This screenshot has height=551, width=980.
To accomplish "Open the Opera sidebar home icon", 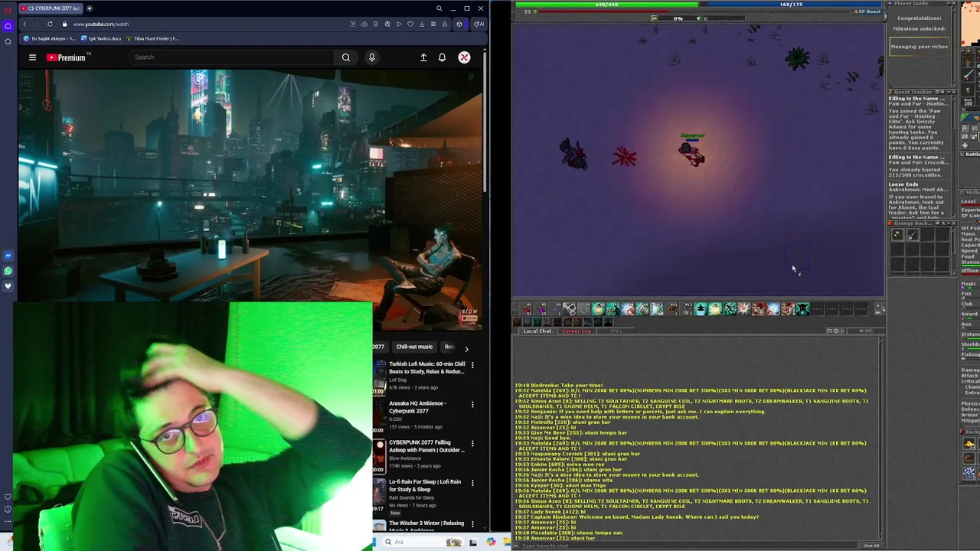I will (x=8, y=25).
